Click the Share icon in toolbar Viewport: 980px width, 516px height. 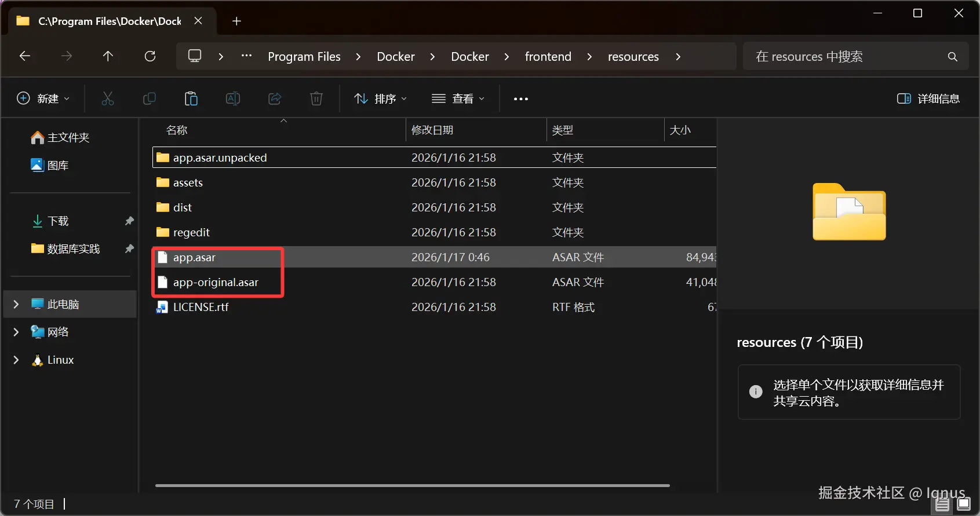click(x=275, y=98)
